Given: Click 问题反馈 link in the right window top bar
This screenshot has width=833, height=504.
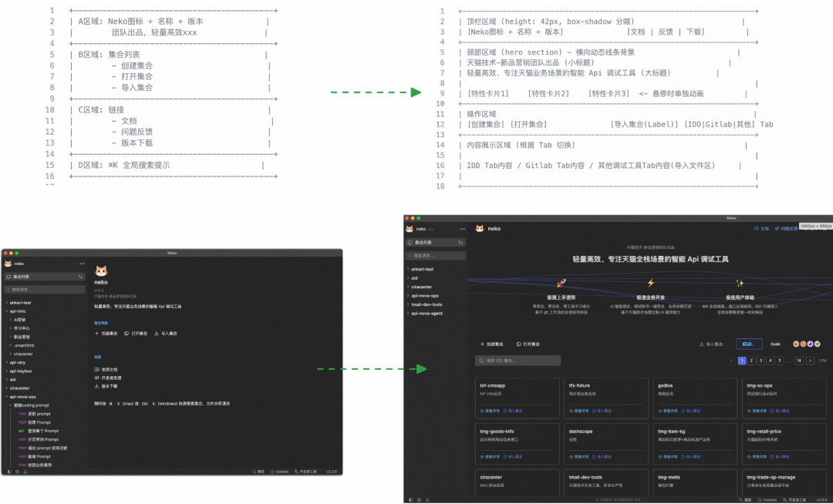Looking at the screenshot, I should pos(786,229).
